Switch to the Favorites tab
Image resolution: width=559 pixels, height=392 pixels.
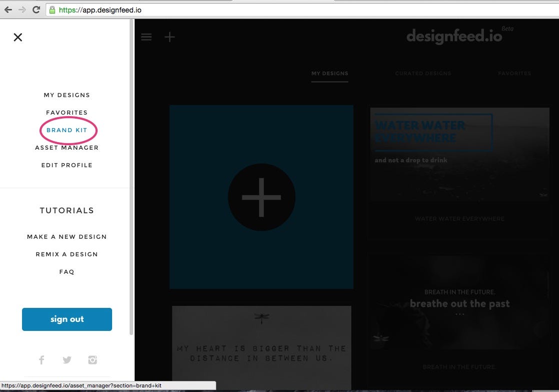[514, 74]
